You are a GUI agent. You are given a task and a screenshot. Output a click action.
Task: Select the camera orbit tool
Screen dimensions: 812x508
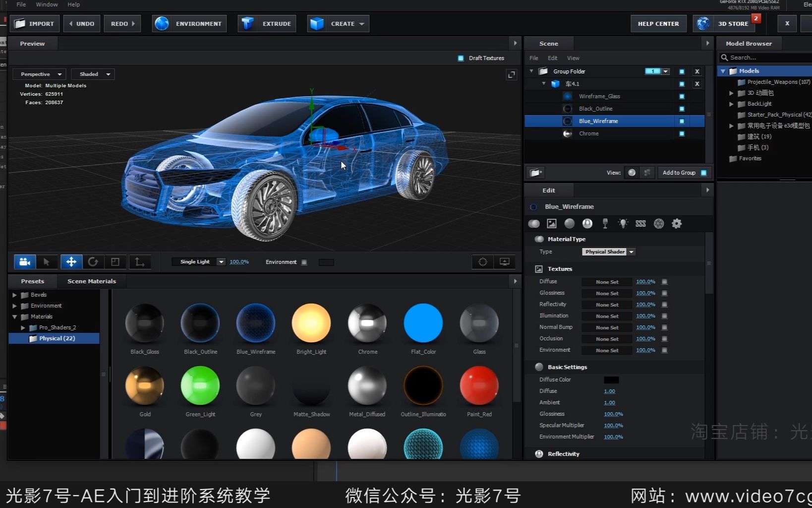click(x=25, y=261)
